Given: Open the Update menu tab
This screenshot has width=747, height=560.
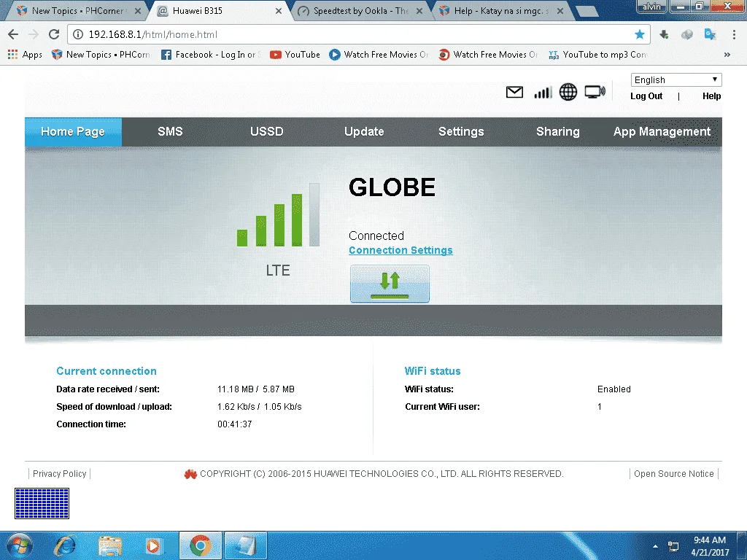Looking at the screenshot, I should pyautogui.click(x=364, y=131).
